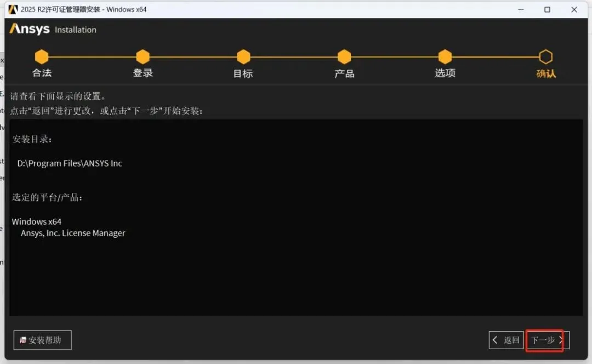
Task: Select the 产品 step hexagon
Action: coord(344,57)
